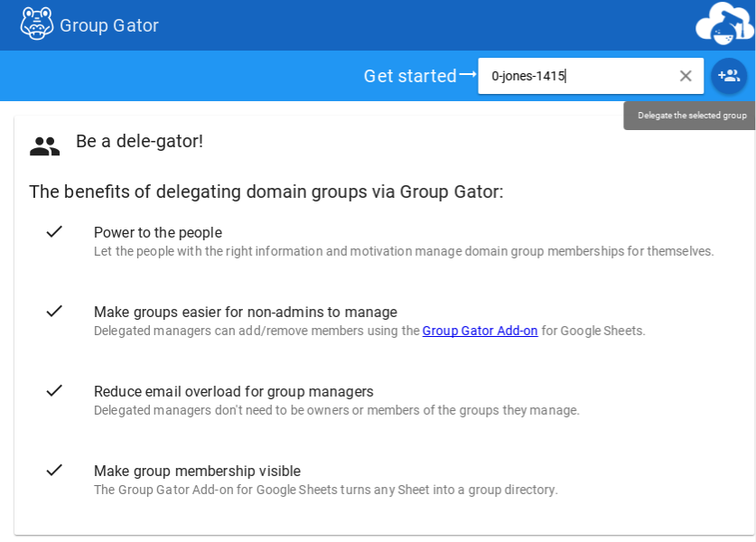
Task: Click the people icon beside Be a dele-gator
Action: point(44,146)
